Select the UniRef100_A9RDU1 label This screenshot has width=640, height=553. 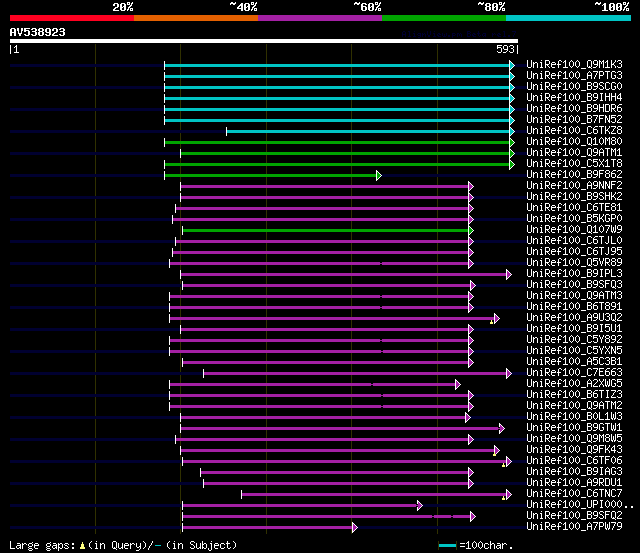pyautogui.click(x=574, y=483)
